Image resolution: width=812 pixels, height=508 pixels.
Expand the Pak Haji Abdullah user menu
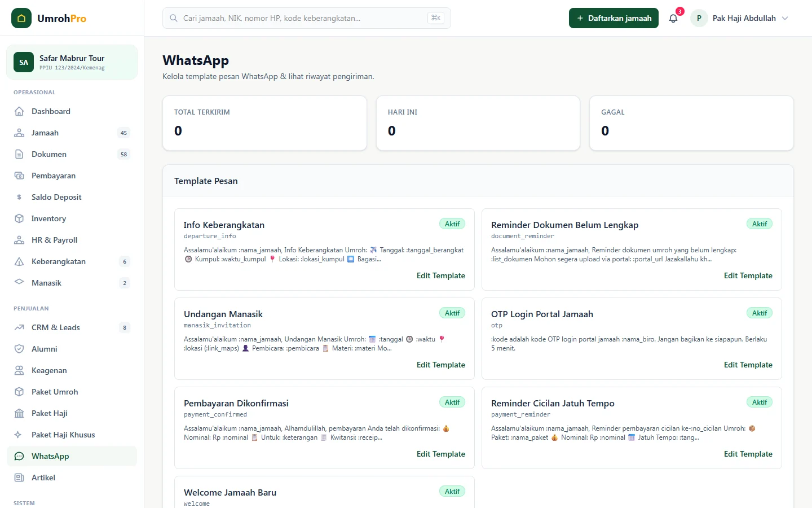[739, 18]
